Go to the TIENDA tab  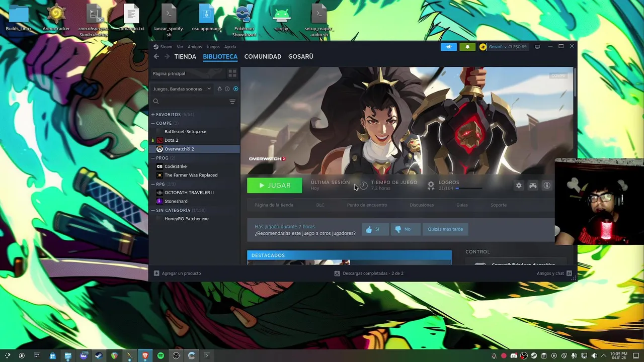click(185, 56)
